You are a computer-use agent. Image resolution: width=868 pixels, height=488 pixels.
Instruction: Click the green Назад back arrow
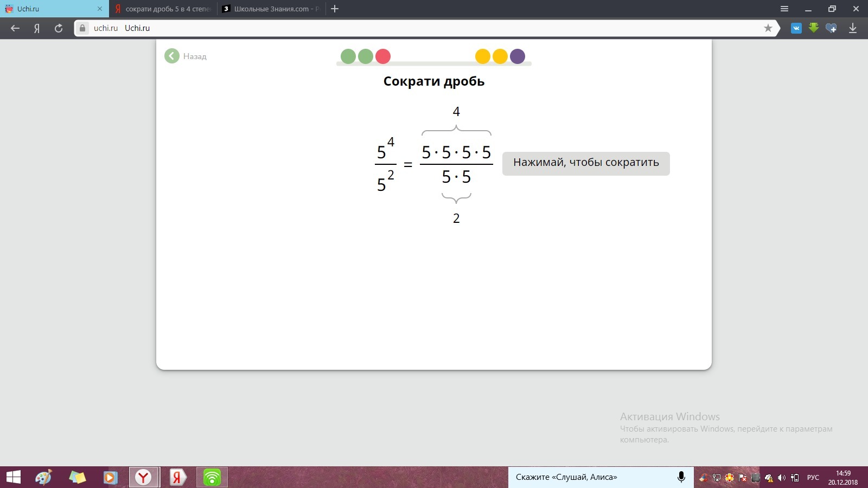pos(172,56)
